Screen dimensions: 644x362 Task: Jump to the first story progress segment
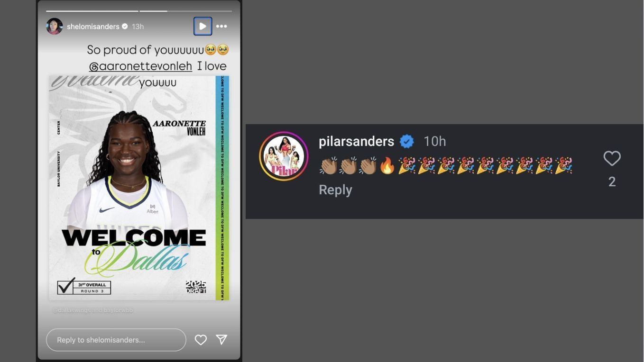point(92,11)
